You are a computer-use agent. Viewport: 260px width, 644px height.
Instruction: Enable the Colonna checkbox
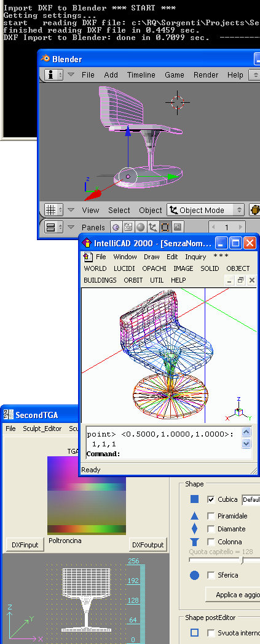point(211,542)
